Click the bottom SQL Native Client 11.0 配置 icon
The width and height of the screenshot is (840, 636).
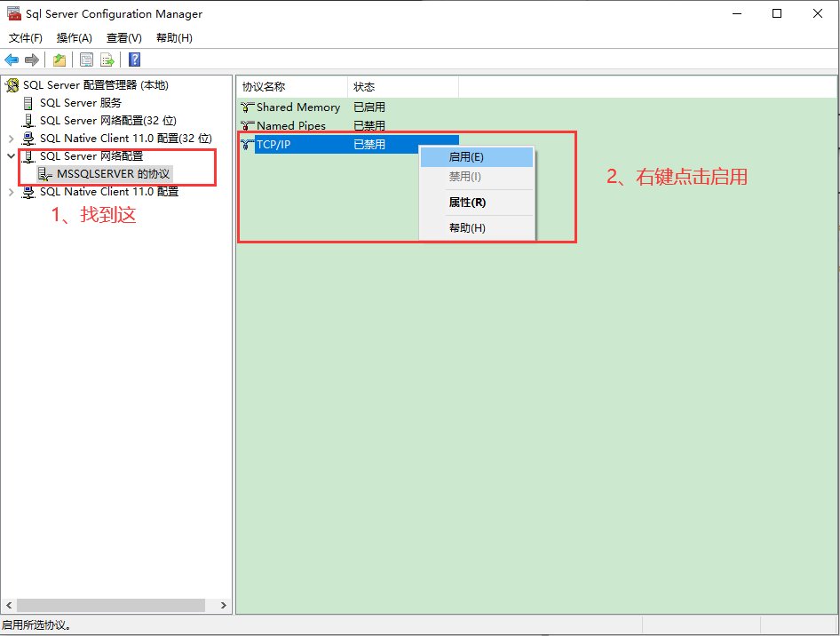[28, 192]
